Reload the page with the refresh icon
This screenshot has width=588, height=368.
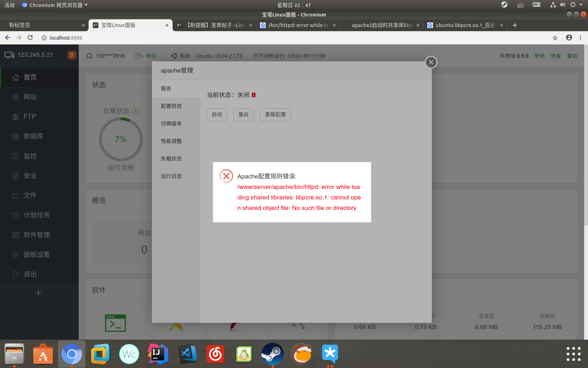[30, 38]
